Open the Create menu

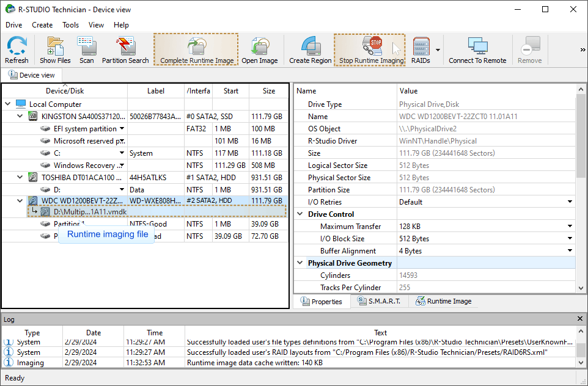(42, 24)
